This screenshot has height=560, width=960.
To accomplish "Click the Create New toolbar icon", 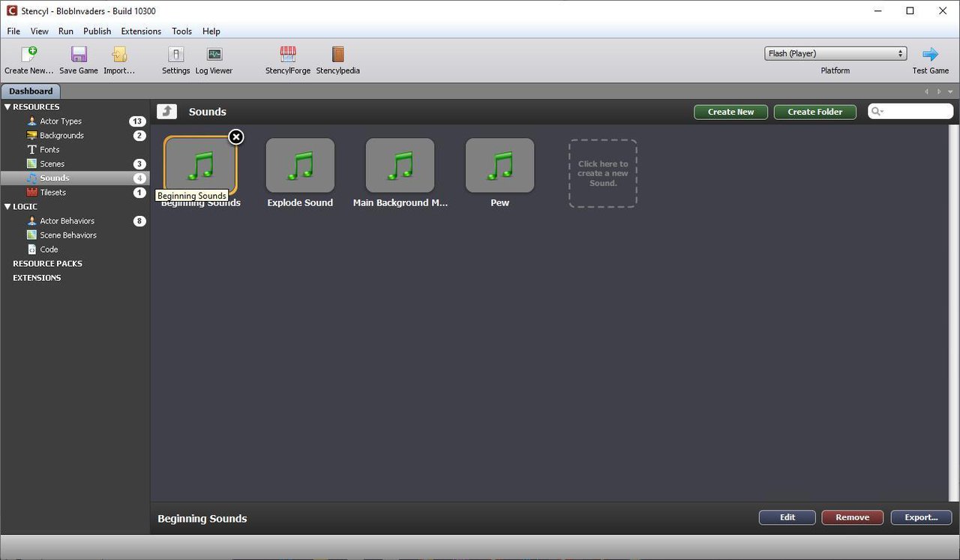I will [28, 54].
